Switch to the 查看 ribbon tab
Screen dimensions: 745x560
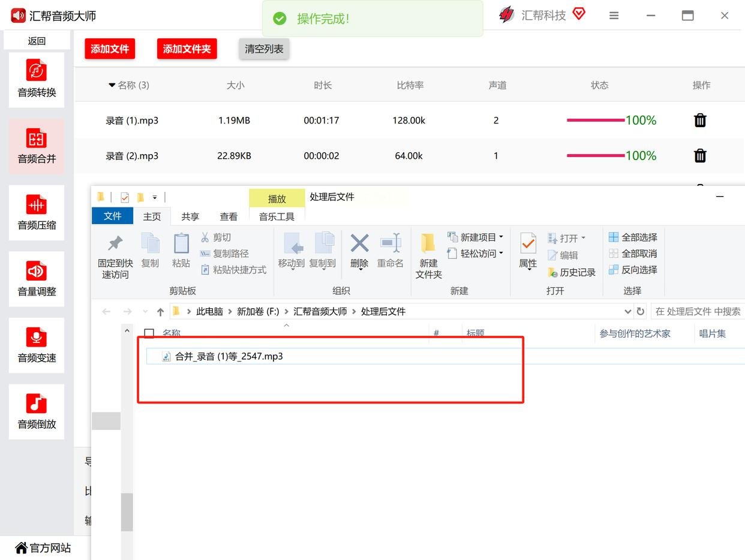pyautogui.click(x=229, y=216)
